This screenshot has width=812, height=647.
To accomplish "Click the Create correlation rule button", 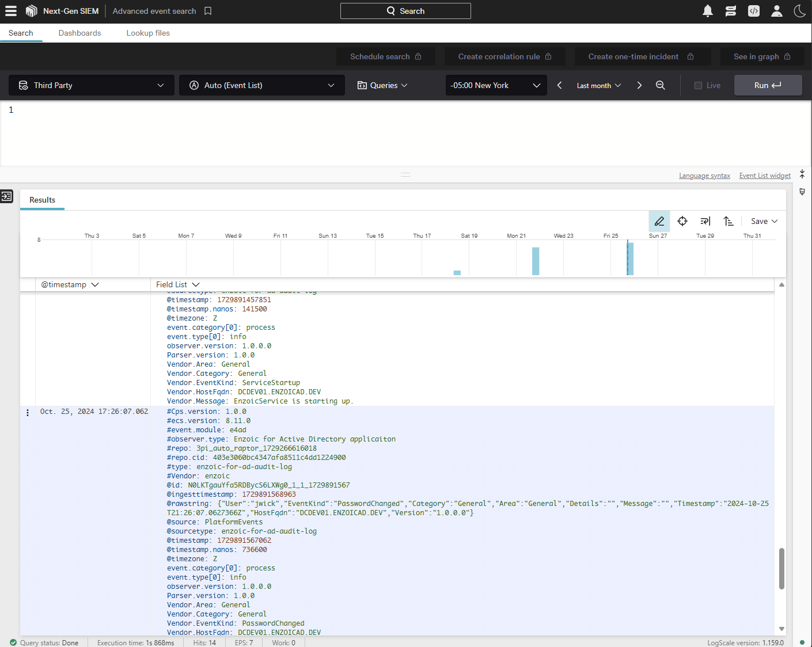I will click(505, 56).
